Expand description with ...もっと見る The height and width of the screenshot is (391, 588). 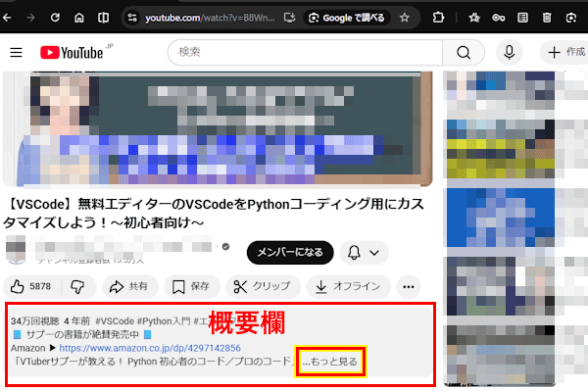330,362
